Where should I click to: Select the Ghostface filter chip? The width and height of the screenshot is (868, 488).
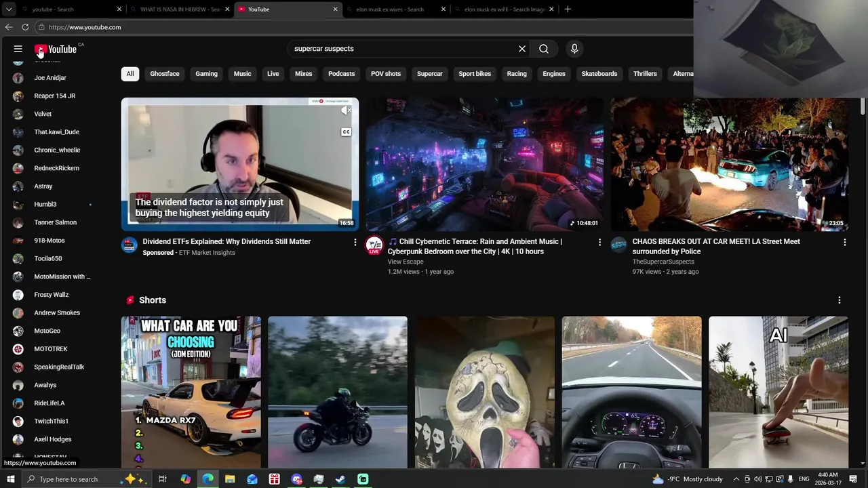(165, 74)
